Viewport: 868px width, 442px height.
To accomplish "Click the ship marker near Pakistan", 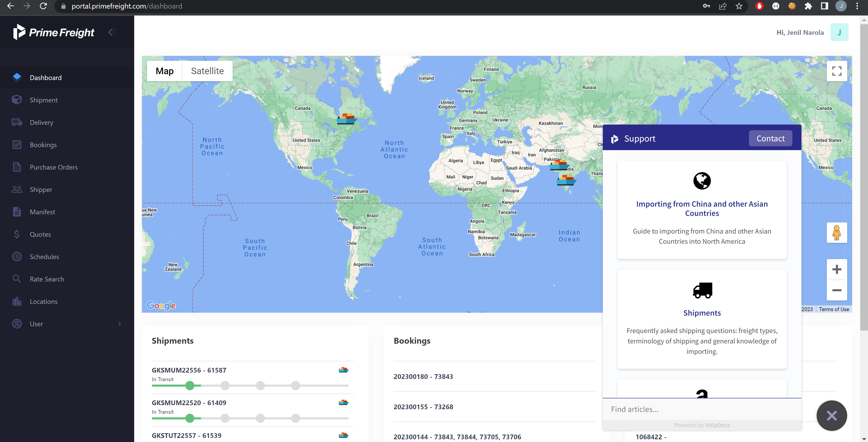I will (559, 165).
